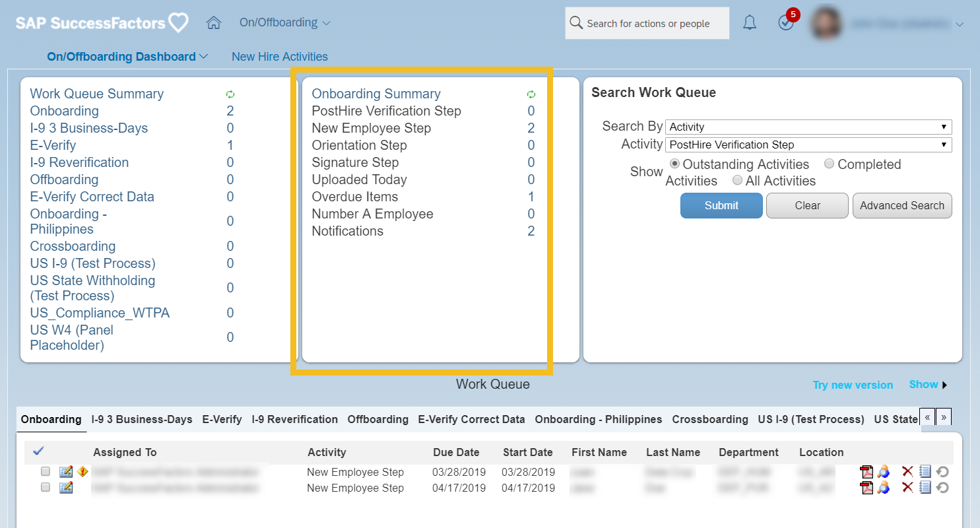Open E-Verify Correct Data tab

tap(472, 419)
